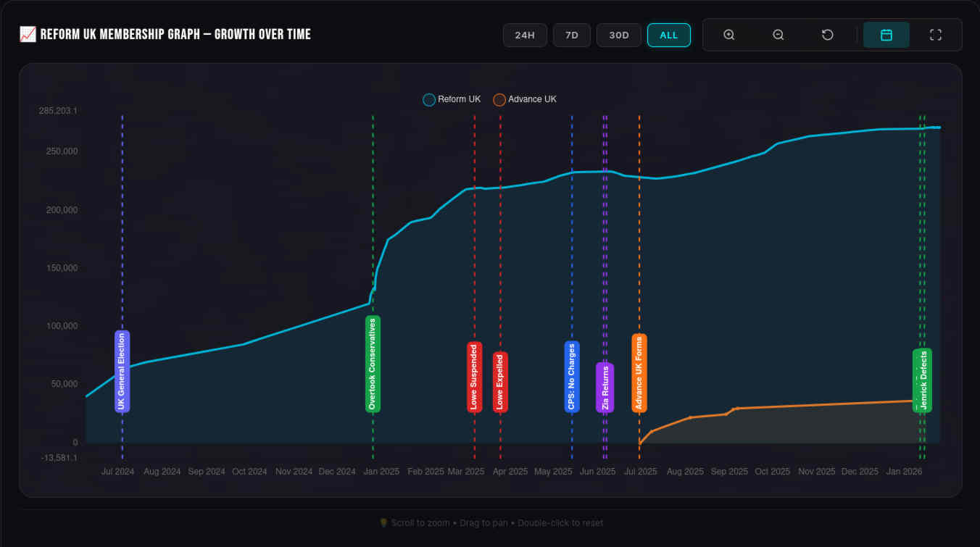
Task: Click the zoom out magnifier icon
Action: pos(778,35)
